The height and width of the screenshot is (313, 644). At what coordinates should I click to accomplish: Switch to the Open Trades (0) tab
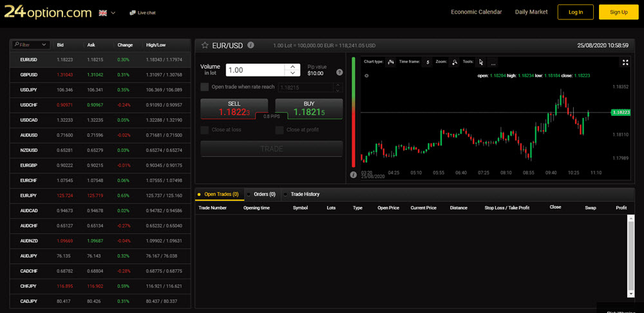(220, 194)
